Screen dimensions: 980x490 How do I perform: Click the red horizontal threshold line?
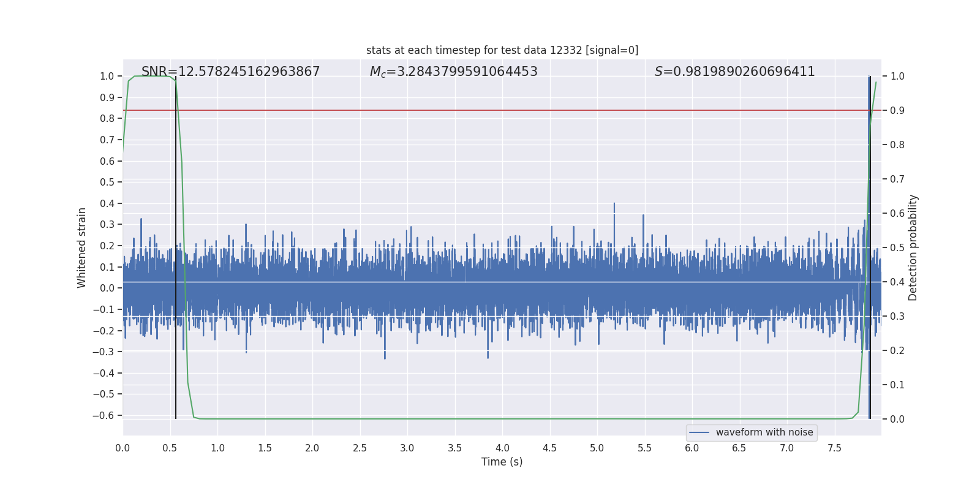pyautogui.click(x=502, y=110)
